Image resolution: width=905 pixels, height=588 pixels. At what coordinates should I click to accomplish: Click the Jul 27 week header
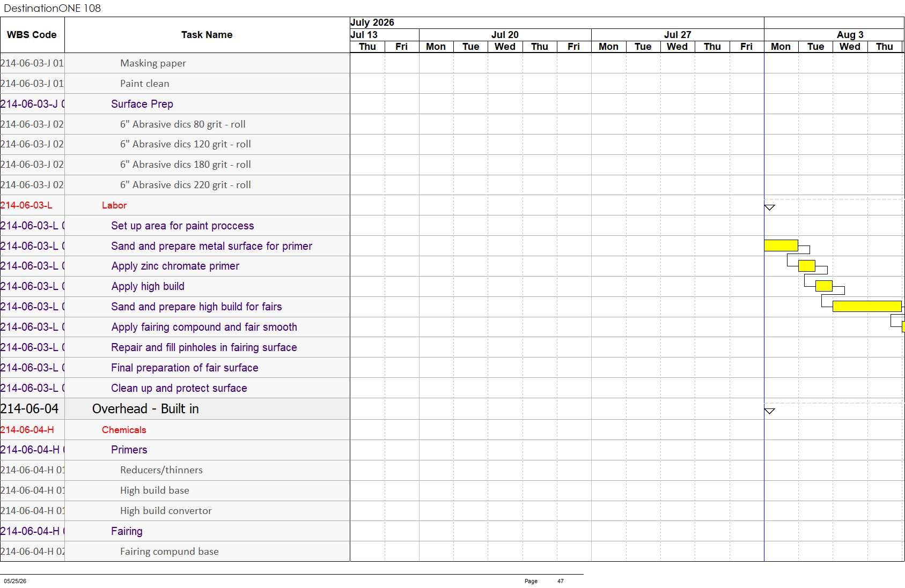point(678,35)
